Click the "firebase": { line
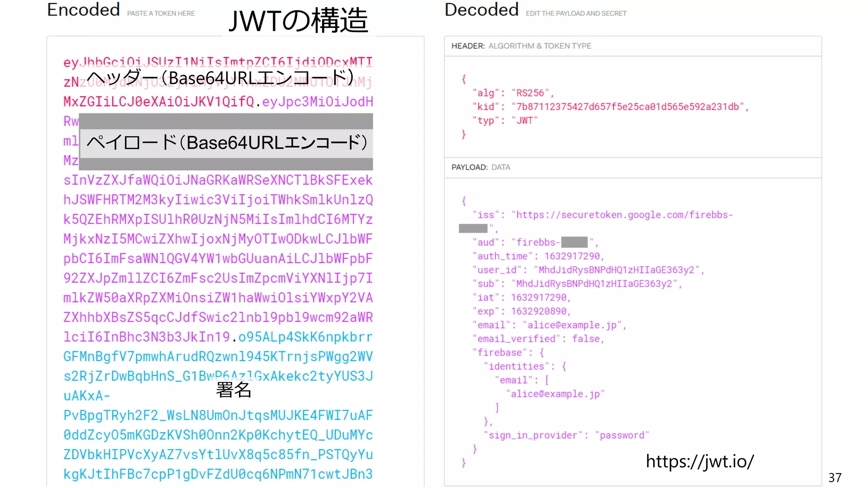 pyautogui.click(x=508, y=352)
